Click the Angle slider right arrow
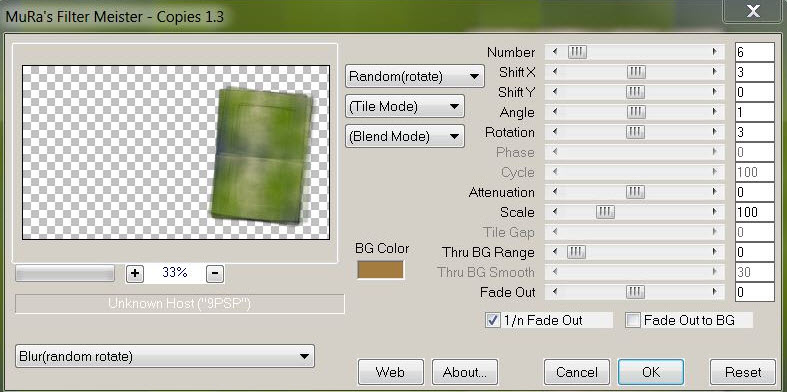The height and width of the screenshot is (392, 787). (714, 112)
